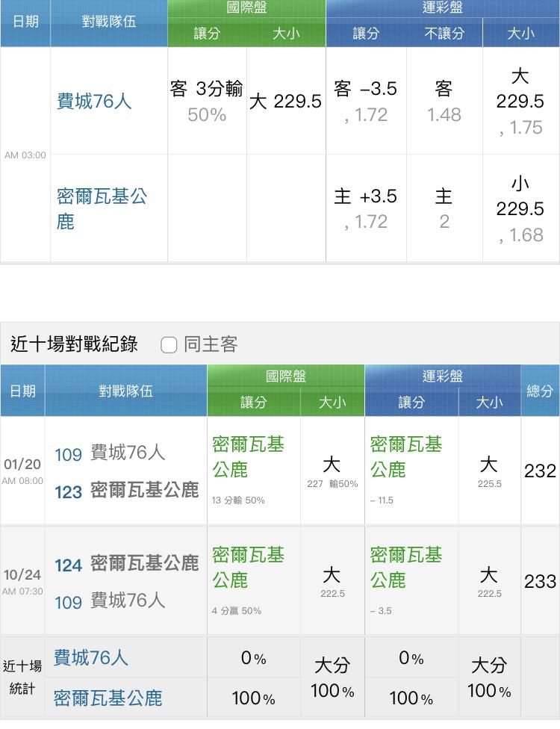The width and height of the screenshot is (560, 729).
Task: Select 國際盤 header in 近十場對戰紀錄 table
Action: point(286,376)
